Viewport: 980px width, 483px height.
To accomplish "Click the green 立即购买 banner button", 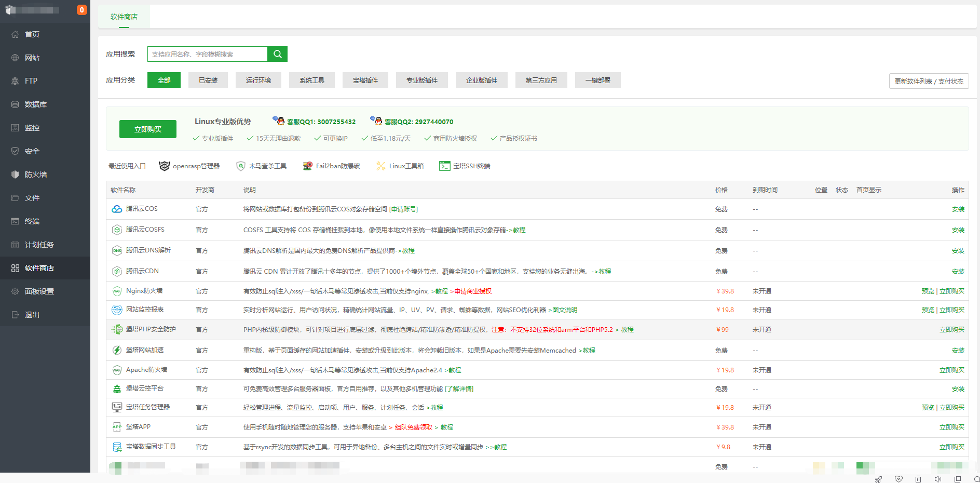I will pos(148,129).
